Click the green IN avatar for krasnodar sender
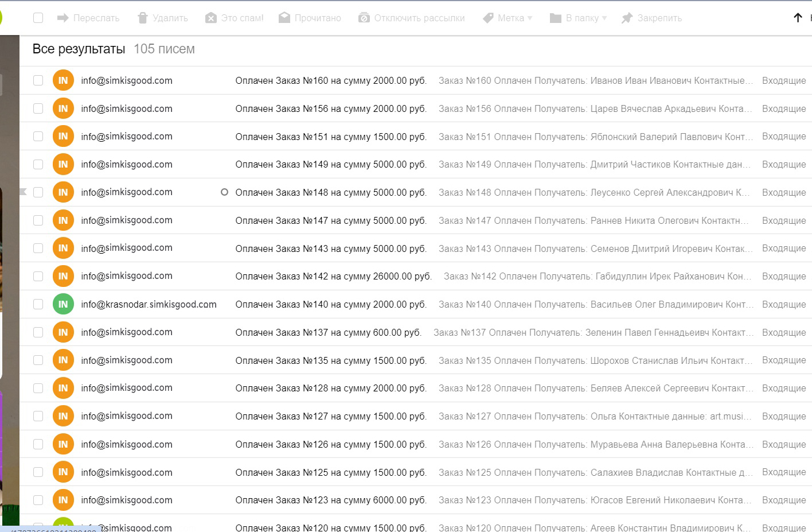 (x=63, y=304)
